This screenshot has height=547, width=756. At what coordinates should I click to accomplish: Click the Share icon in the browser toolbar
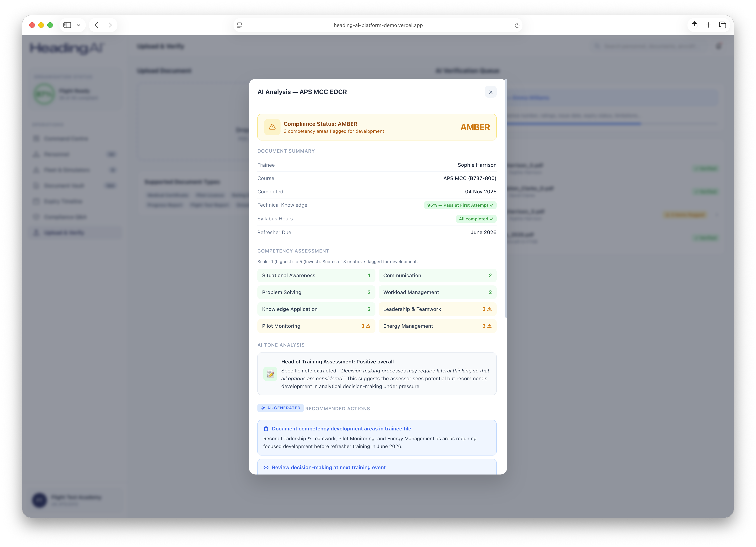[x=694, y=25]
